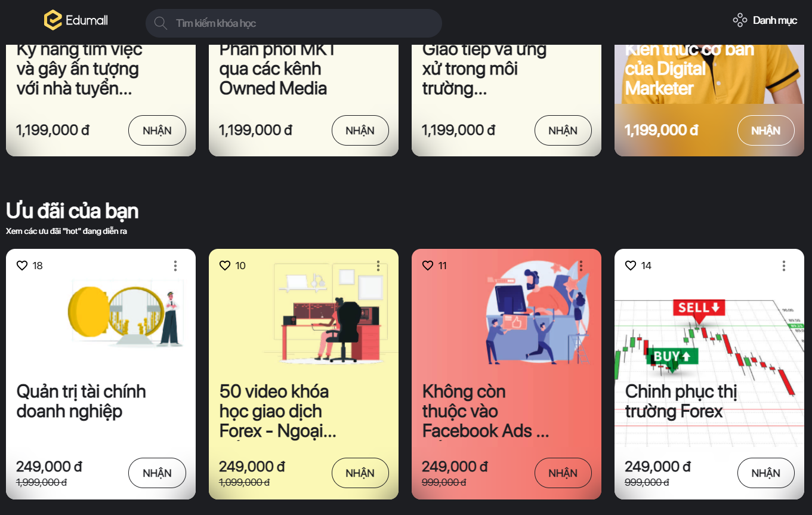Click the search magnifier icon

160,23
